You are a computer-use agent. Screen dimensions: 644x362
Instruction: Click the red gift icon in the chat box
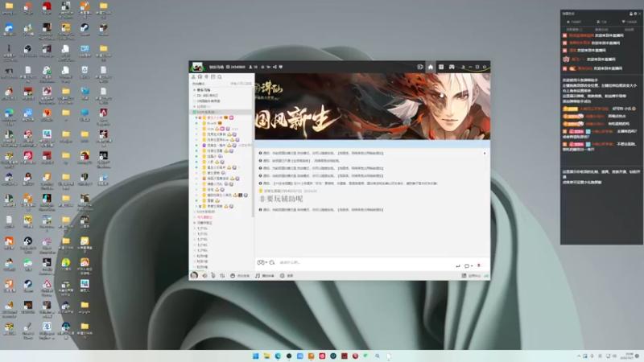(x=479, y=265)
